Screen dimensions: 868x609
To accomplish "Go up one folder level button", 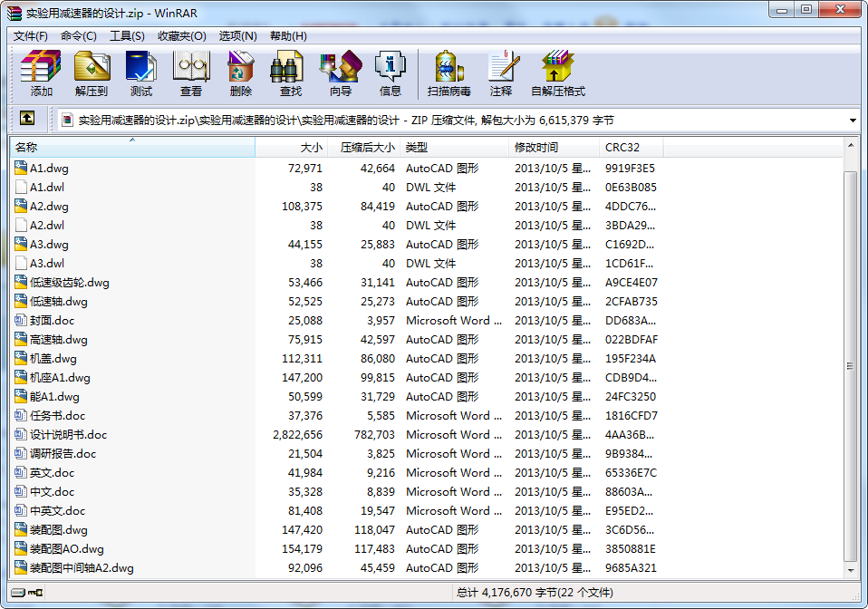I will [x=27, y=119].
